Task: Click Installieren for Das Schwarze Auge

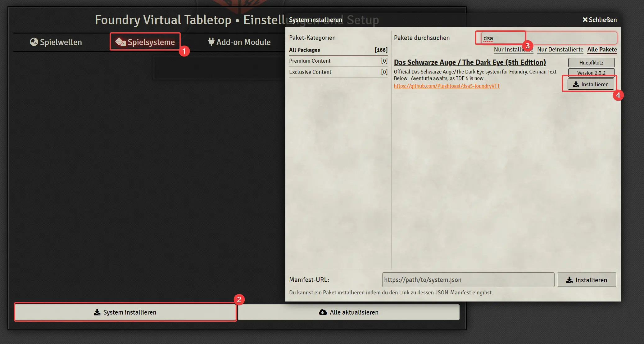Action: (x=591, y=84)
